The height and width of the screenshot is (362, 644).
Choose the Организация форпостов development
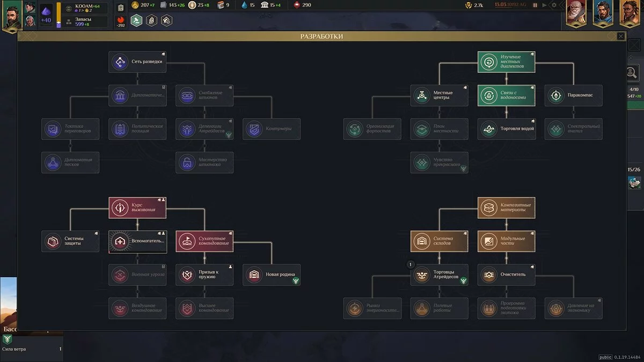click(372, 129)
